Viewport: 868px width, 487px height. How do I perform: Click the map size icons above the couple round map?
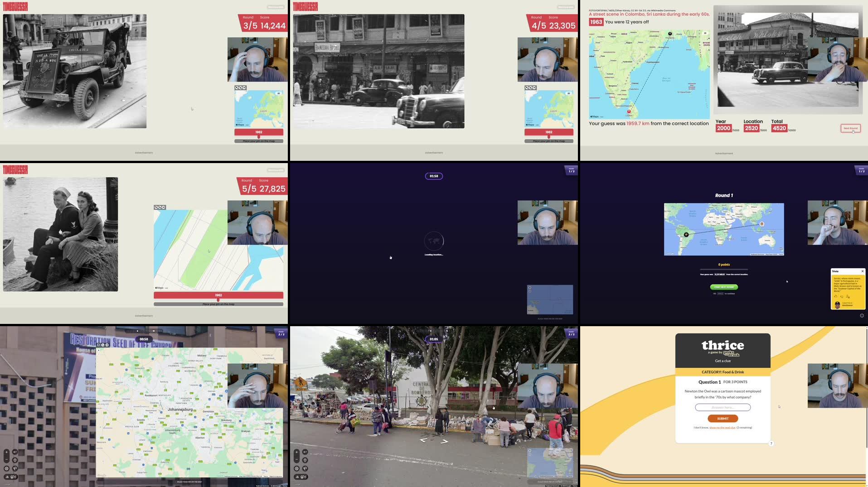tap(160, 207)
